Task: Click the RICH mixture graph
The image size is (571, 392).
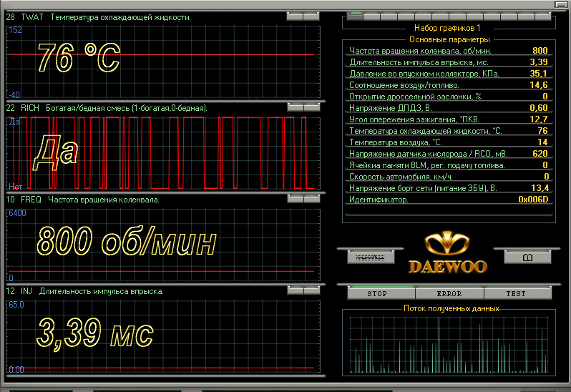Action: (163, 153)
